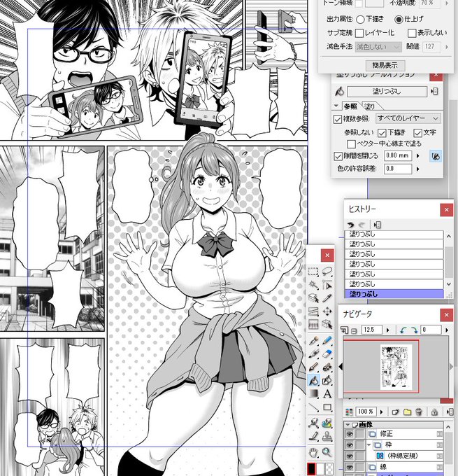
Task: Collapse the fill tool options triangle
Action: pos(336,106)
